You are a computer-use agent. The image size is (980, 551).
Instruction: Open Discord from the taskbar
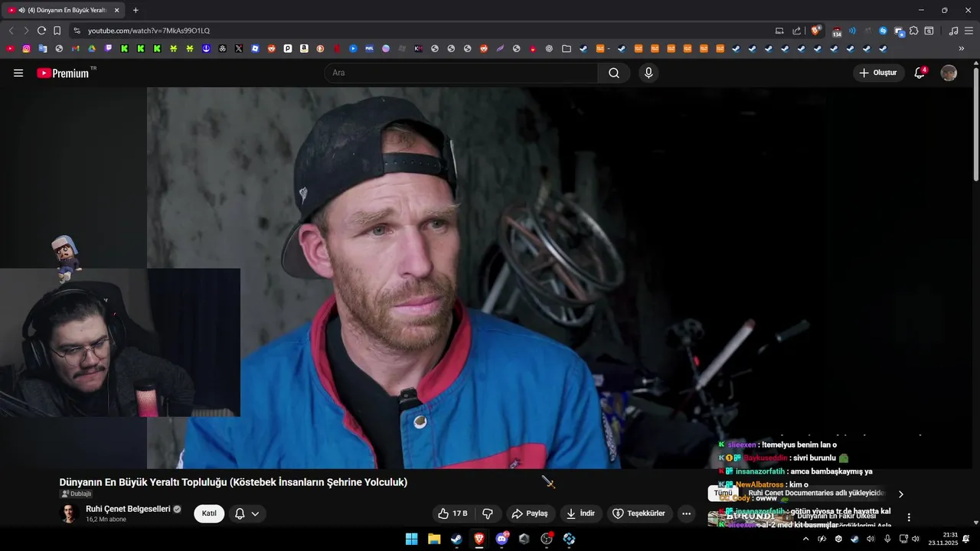[501, 539]
